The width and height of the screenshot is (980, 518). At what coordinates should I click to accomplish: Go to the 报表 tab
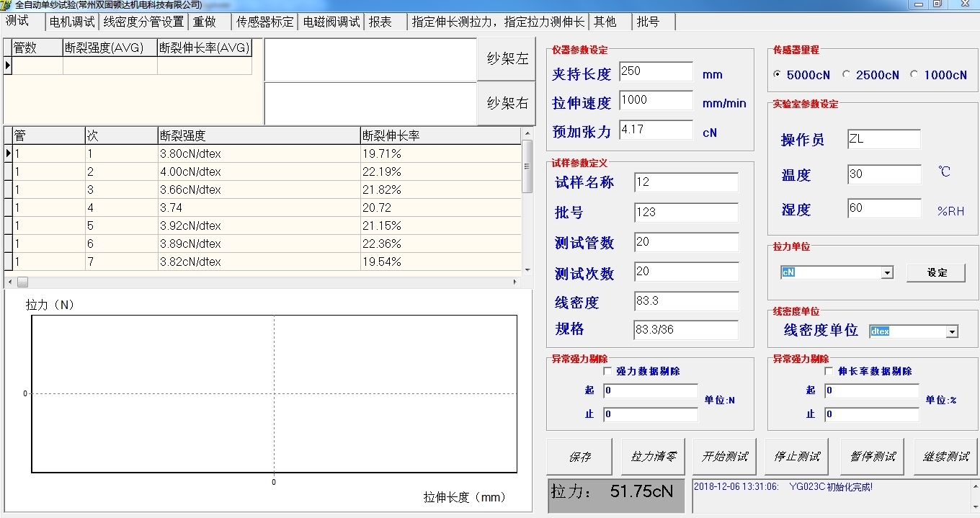(380, 22)
